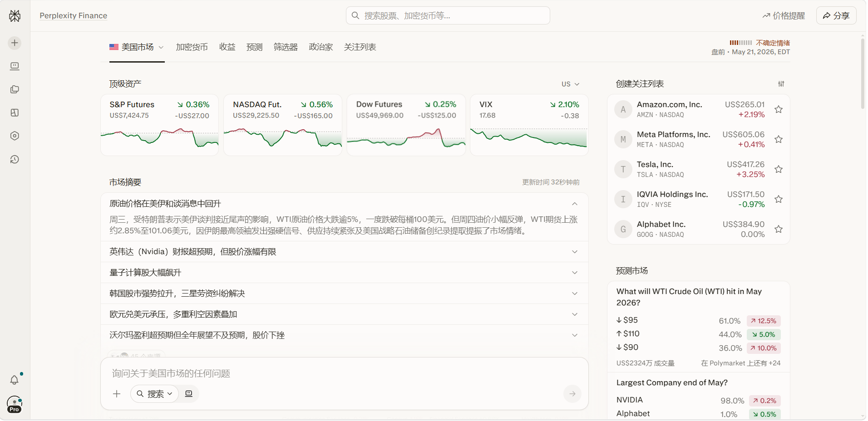Viewport: 868px width, 421px height.
Task: Open the US region dropdown for 顶级资产
Action: pos(570,84)
